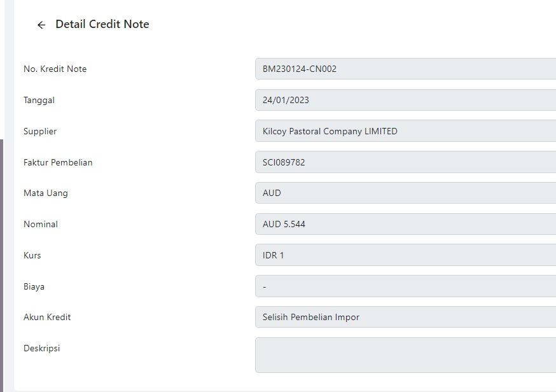
Task: Click the Faktur Pembelian label
Action: point(58,162)
